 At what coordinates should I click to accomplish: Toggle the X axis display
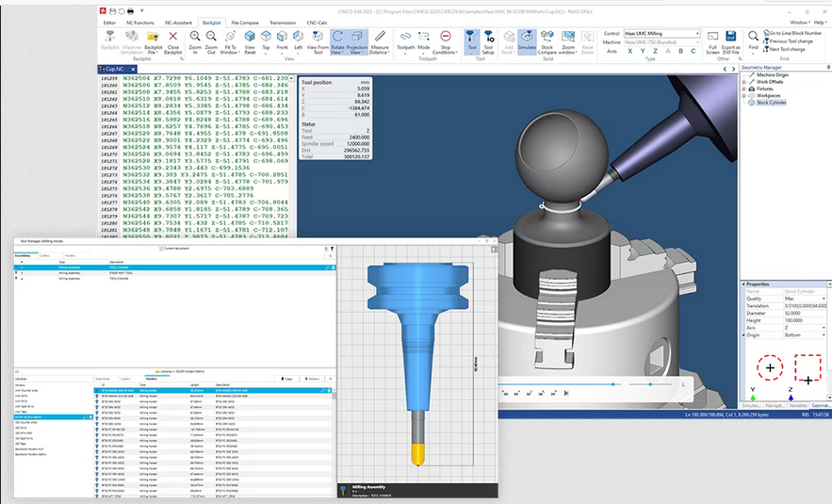pos(632,52)
